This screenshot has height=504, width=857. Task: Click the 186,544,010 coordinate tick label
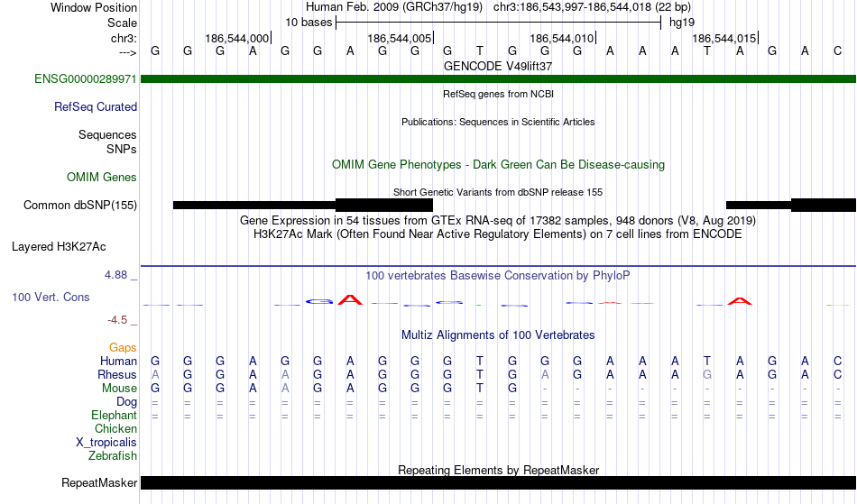[562, 39]
